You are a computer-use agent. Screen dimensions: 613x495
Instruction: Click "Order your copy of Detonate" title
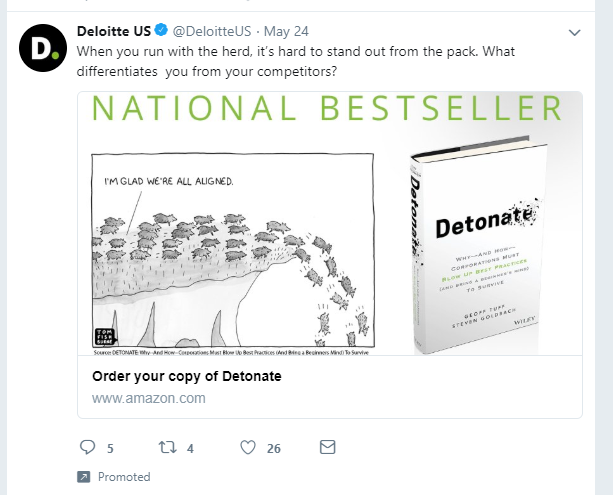point(186,376)
